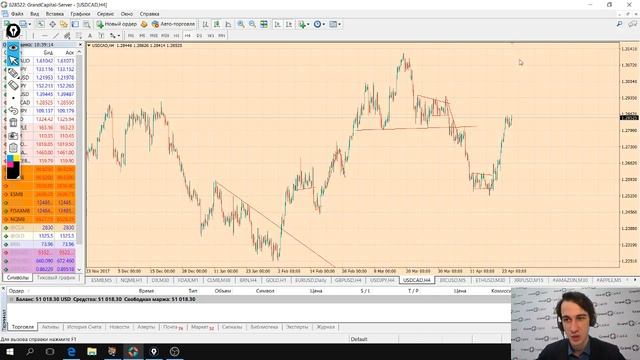Image resolution: width=640 pixels, height=360 pixels.
Task: Take screenshot with overlay camera icon
Action: coord(13,136)
